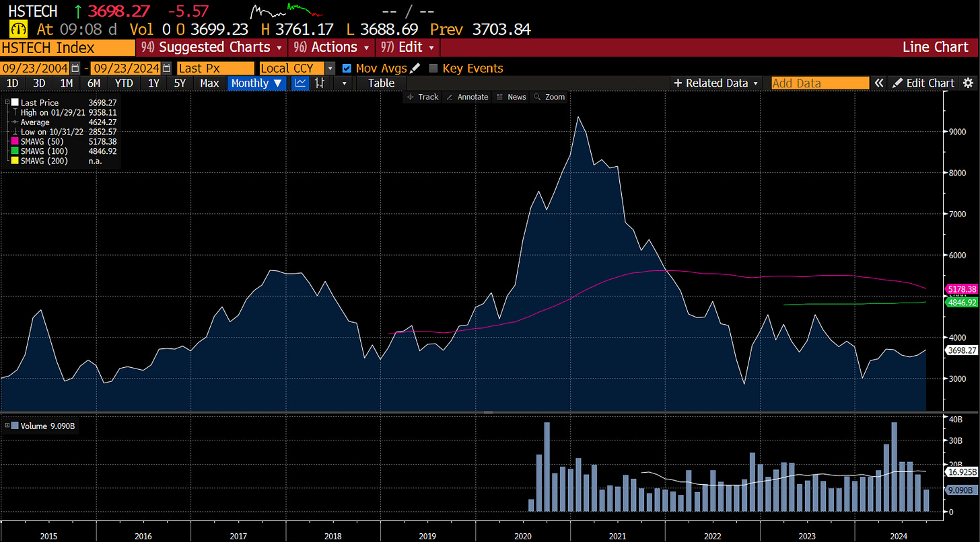Click the High on 01/29/21 legend row
The width and height of the screenshot is (980, 542).
(x=64, y=113)
